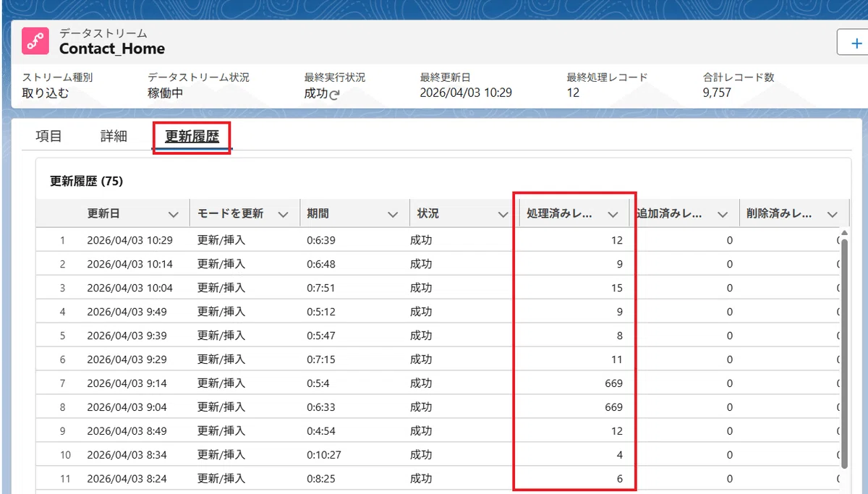
Task: Open the 処理済みレ... column dropdown arrow
Action: coord(613,214)
